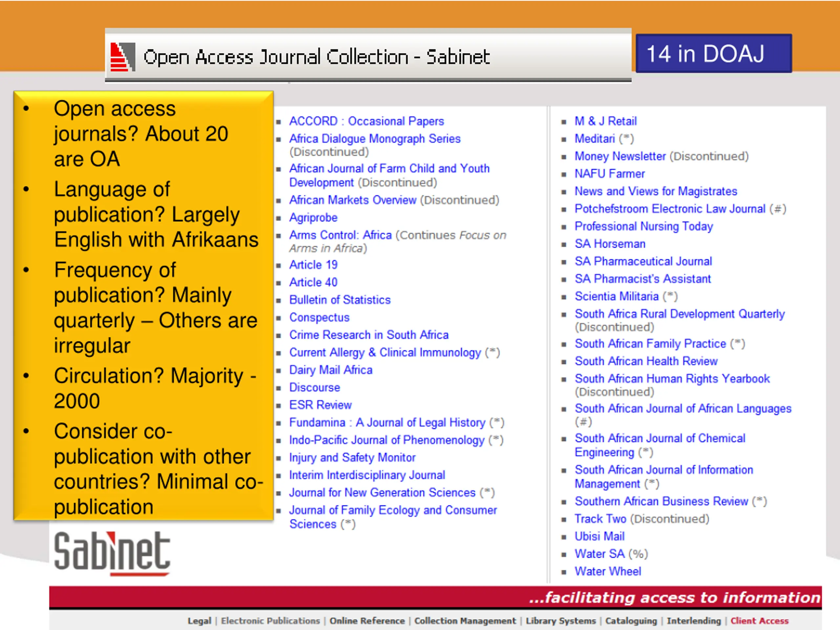
Task: Open the Client Access footer link
Action: 760,621
